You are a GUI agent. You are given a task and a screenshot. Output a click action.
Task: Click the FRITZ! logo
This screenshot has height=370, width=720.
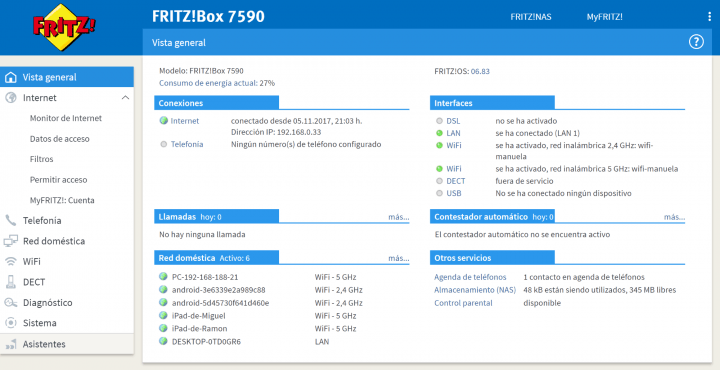coord(64,27)
